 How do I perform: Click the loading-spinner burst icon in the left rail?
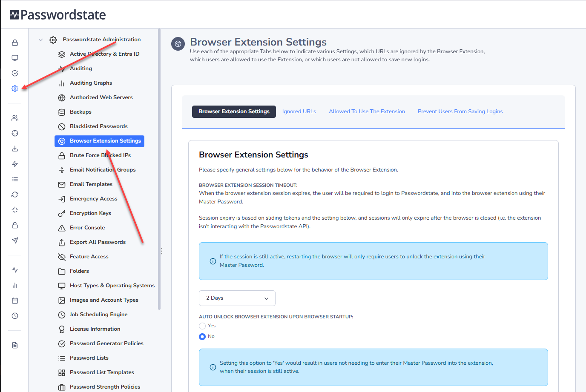coord(15,210)
